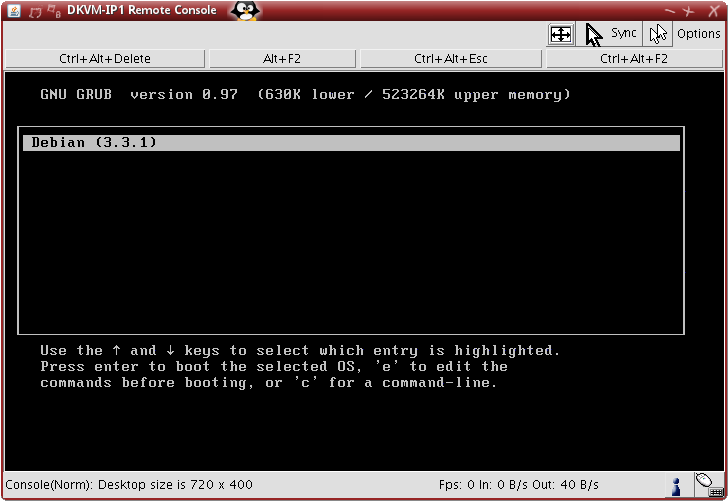Click the blue user status icon
The width and height of the screenshot is (728, 501).
click(676, 486)
